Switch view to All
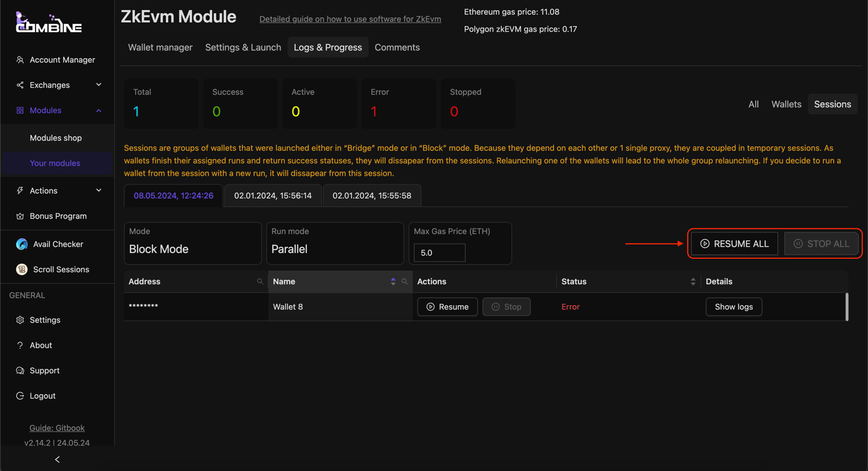The height and width of the screenshot is (471, 868). click(x=753, y=104)
